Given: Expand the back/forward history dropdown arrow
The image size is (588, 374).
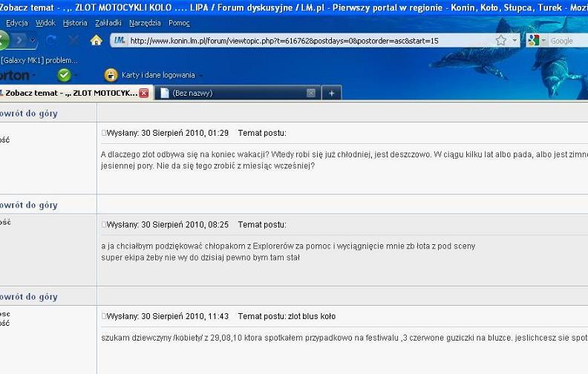Looking at the screenshot, I should point(32,40).
